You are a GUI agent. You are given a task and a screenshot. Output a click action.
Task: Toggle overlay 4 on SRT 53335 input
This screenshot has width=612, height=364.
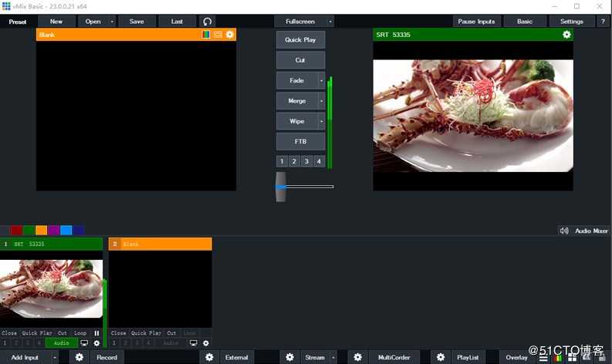[39, 343]
